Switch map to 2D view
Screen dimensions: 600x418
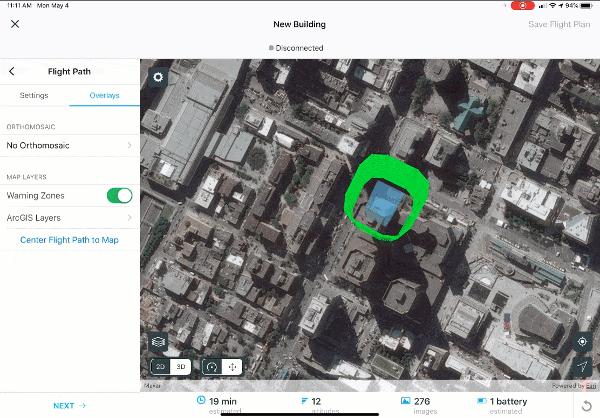(x=160, y=366)
